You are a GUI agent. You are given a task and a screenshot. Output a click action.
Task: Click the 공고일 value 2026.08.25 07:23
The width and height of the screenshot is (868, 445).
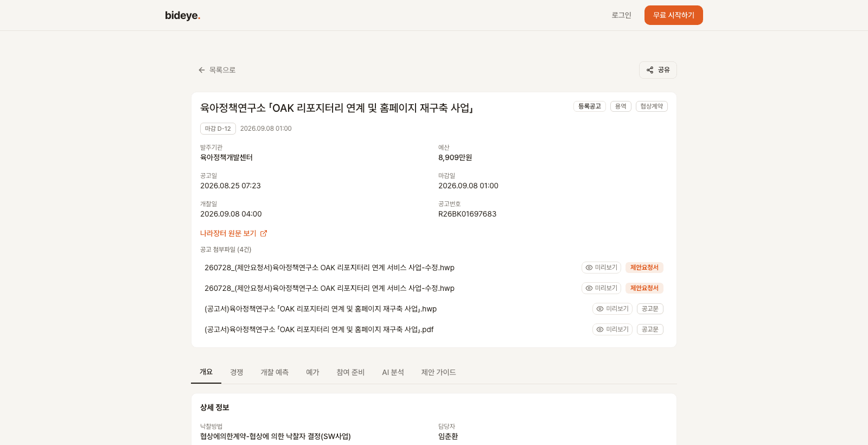(x=231, y=186)
